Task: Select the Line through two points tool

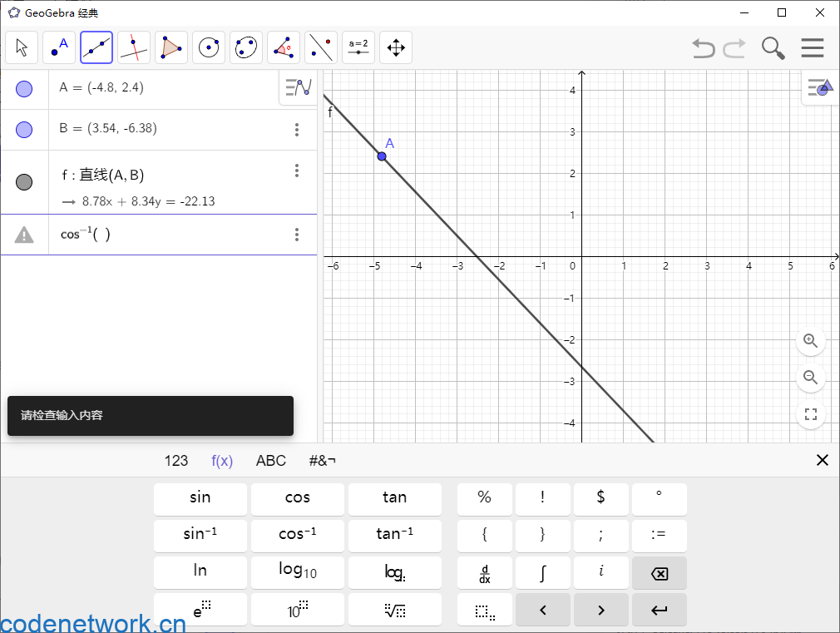Action: click(96, 47)
